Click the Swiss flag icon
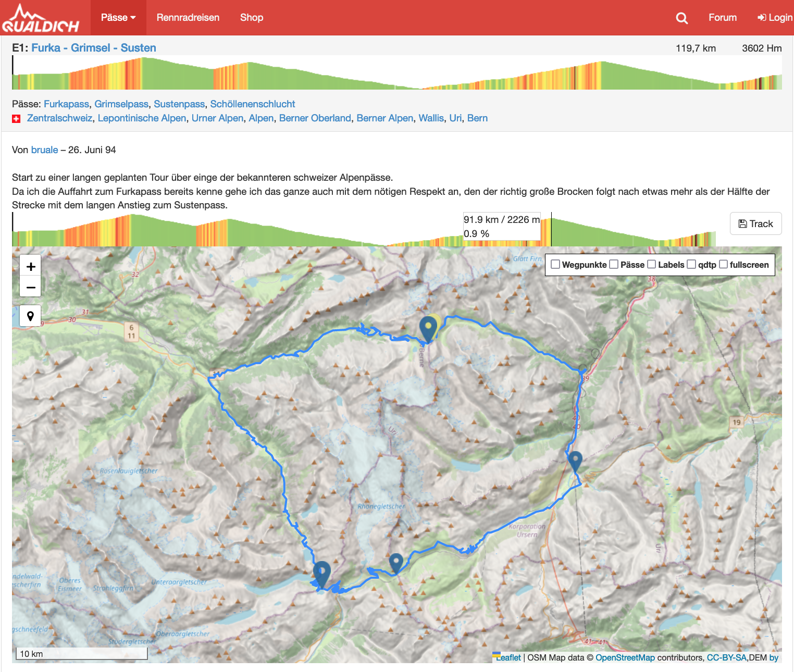This screenshot has height=672, width=794. [x=16, y=119]
